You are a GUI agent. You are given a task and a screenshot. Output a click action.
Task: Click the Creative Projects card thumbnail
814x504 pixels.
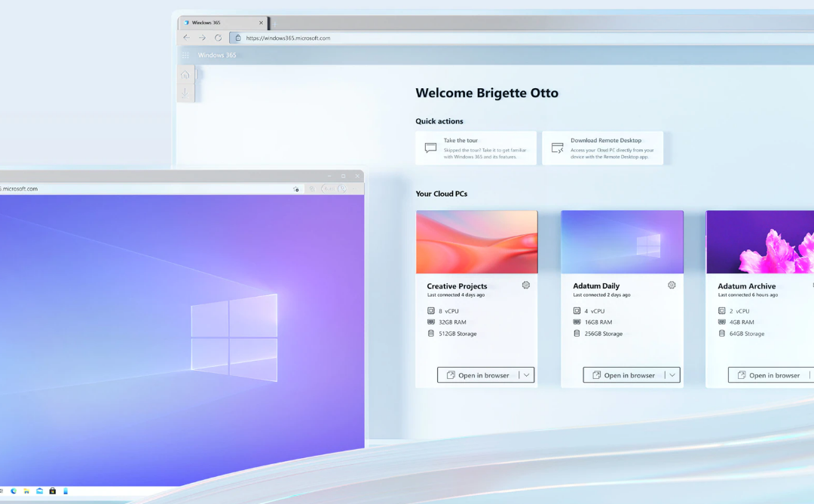pos(476,242)
